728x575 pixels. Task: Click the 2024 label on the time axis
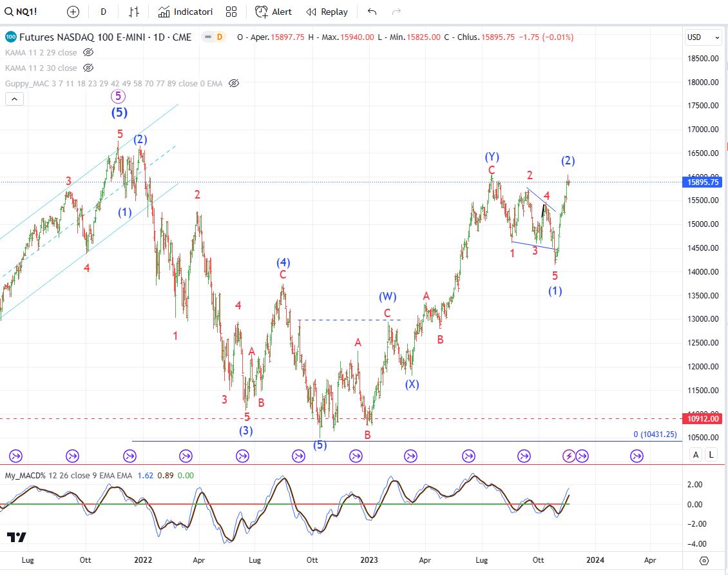tap(595, 560)
